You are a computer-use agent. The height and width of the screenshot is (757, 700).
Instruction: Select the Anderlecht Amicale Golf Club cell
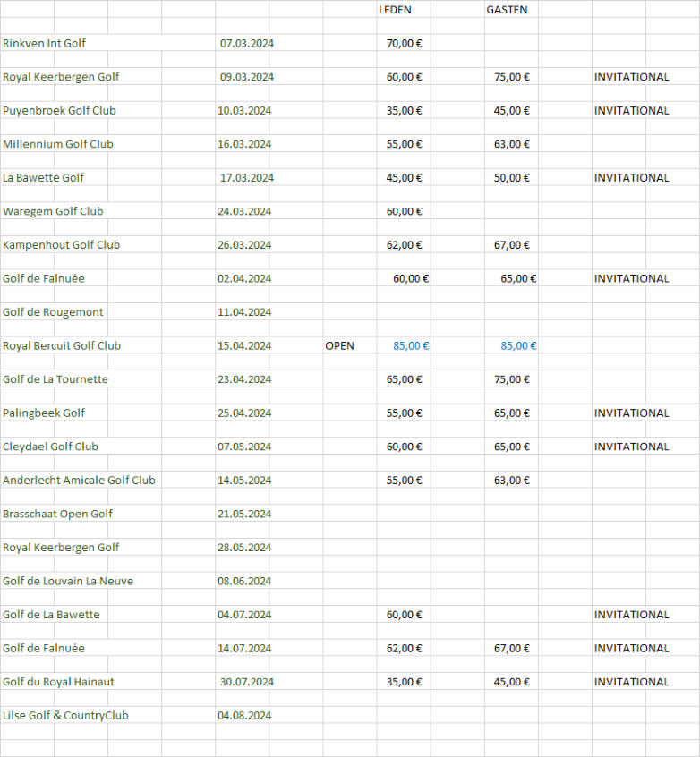tap(79, 481)
